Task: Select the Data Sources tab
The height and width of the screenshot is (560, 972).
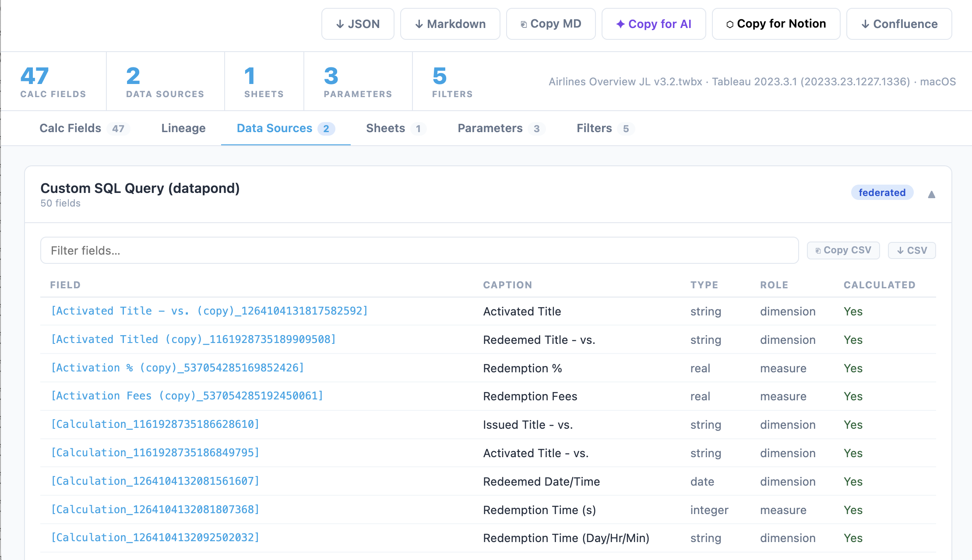Action: click(x=285, y=128)
